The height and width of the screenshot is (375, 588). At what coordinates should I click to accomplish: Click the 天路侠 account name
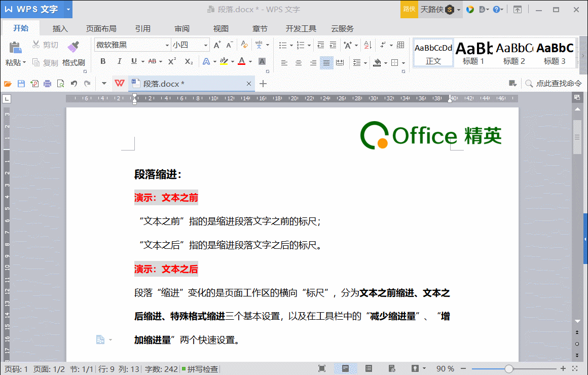pyautogui.click(x=432, y=9)
